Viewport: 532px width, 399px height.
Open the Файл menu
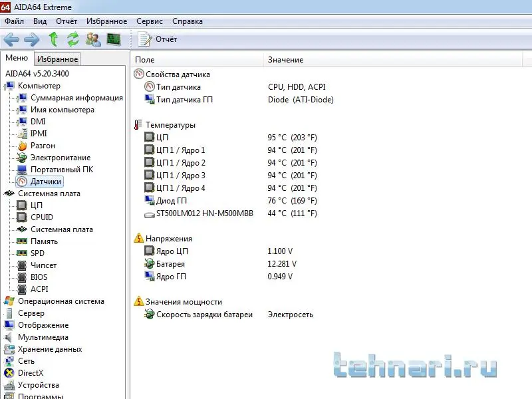[x=14, y=21]
